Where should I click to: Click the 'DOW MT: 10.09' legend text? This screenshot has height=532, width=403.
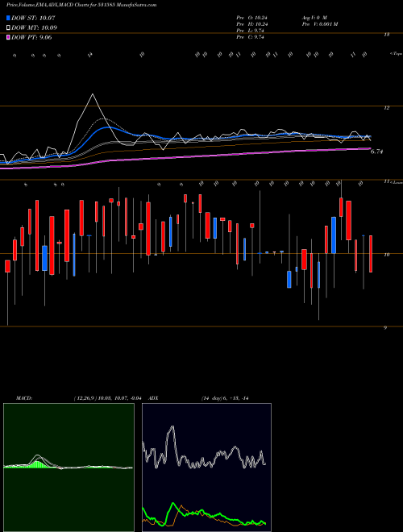35,27
